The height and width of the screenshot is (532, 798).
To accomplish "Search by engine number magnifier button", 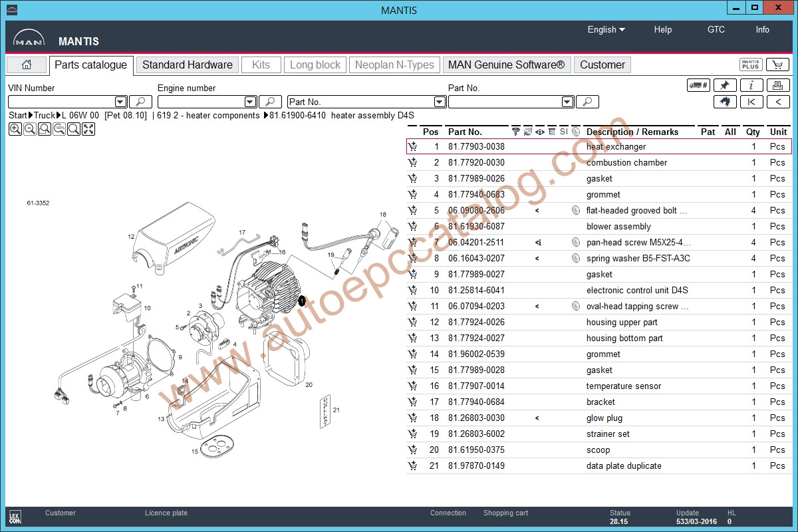I will pyautogui.click(x=270, y=102).
